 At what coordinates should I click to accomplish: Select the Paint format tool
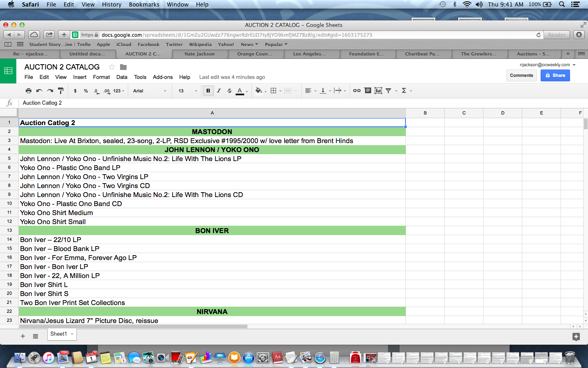(61, 91)
